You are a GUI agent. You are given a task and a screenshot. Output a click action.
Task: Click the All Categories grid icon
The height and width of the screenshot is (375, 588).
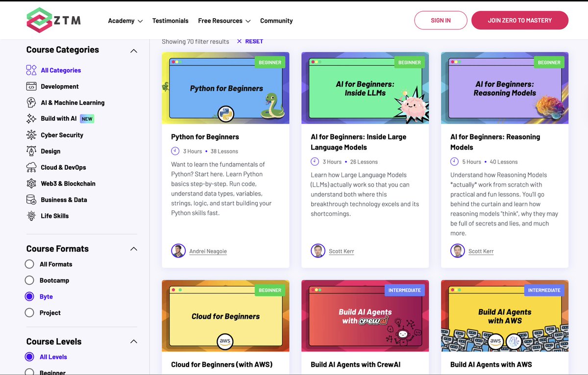[x=31, y=70]
